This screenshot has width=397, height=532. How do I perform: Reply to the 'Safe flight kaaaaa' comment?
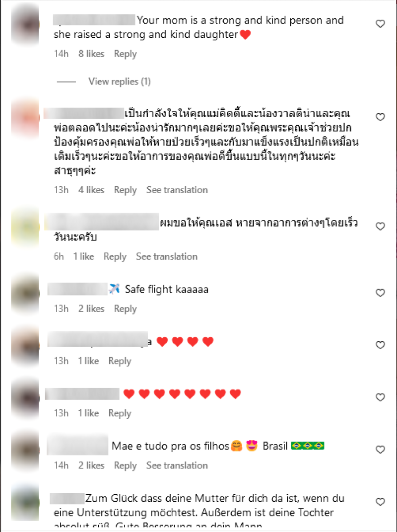pyautogui.click(x=126, y=309)
